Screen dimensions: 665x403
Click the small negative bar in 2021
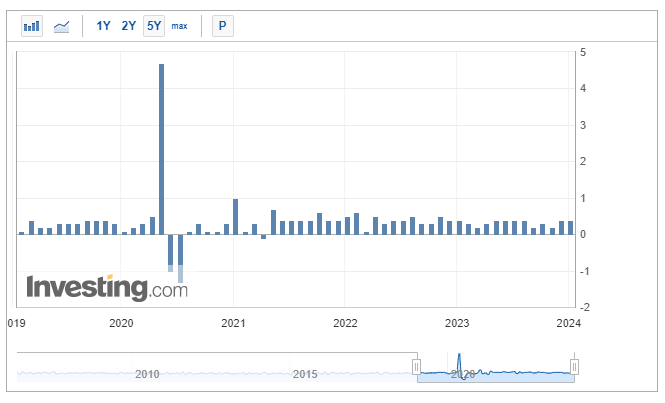[x=263, y=237]
